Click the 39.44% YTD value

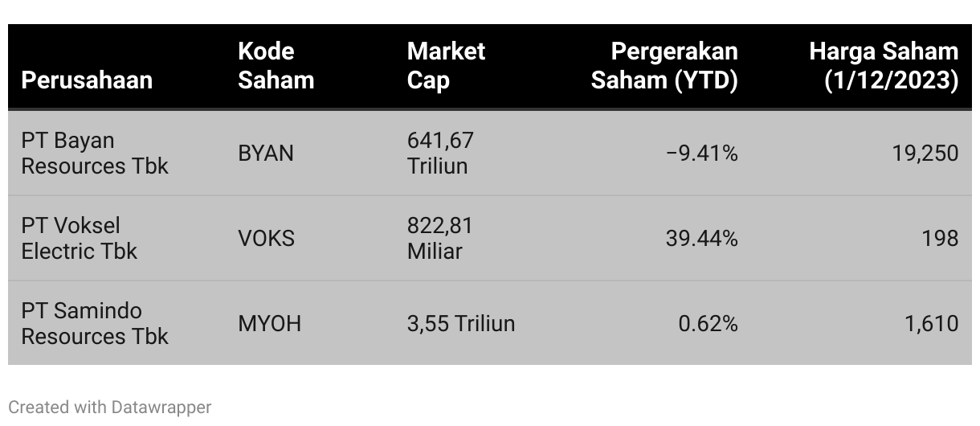(x=701, y=238)
